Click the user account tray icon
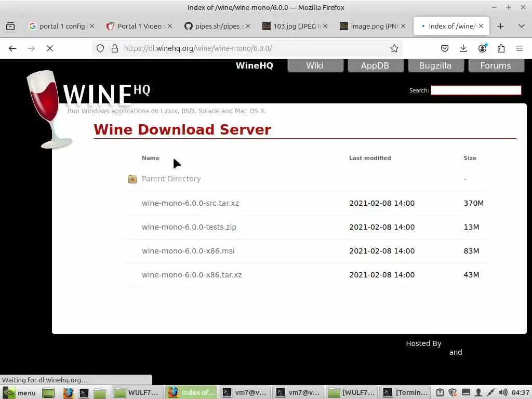Viewport: 532px width, 399px height. [x=478, y=393]
